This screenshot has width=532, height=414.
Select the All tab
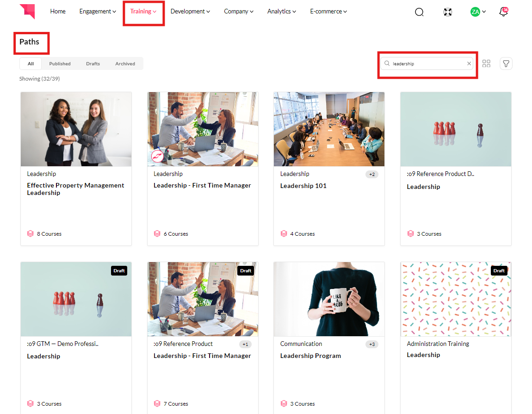tap(31, 63)
